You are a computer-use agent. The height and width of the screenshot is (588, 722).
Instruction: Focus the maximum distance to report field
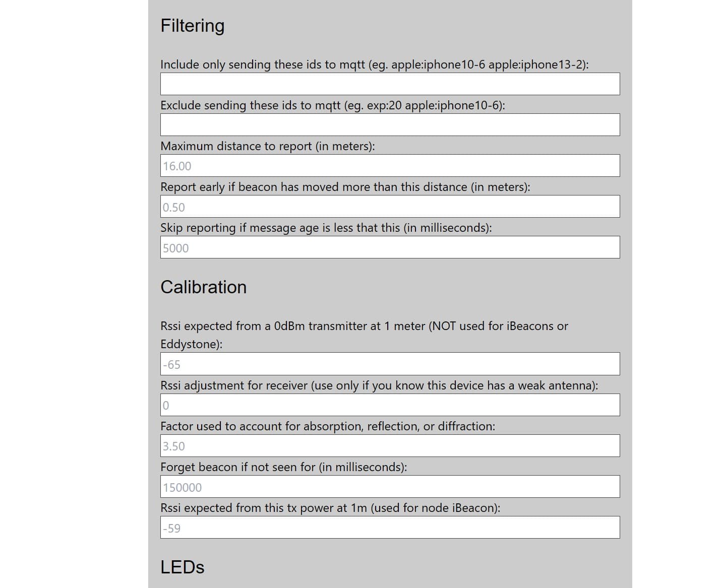point(390,165)
